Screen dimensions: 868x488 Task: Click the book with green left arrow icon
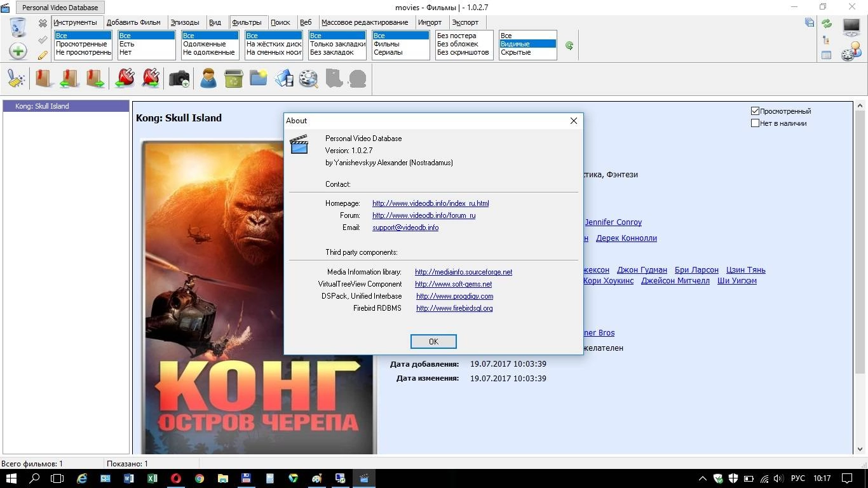[69, 79]
